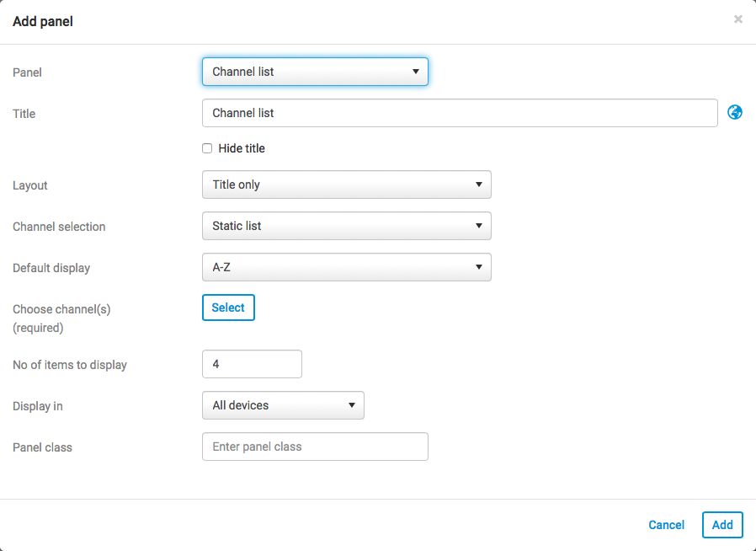This screenshot has width=756, height=551.
Task: Close the Add panel dialog
Action: [x=738, y=19]
